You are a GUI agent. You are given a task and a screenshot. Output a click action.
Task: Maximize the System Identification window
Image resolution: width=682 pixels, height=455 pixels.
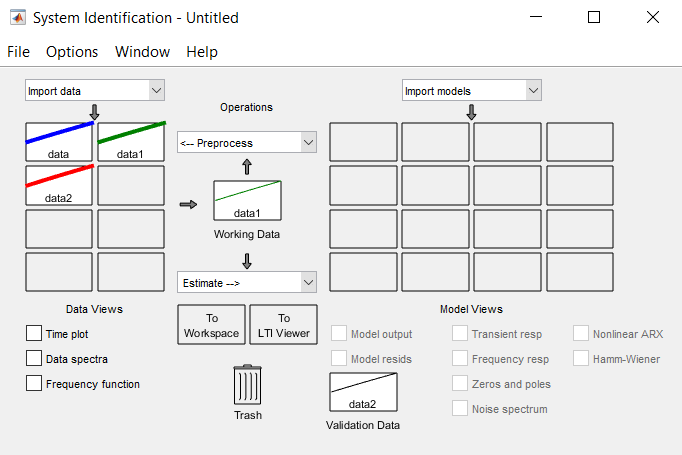(594, 17)
